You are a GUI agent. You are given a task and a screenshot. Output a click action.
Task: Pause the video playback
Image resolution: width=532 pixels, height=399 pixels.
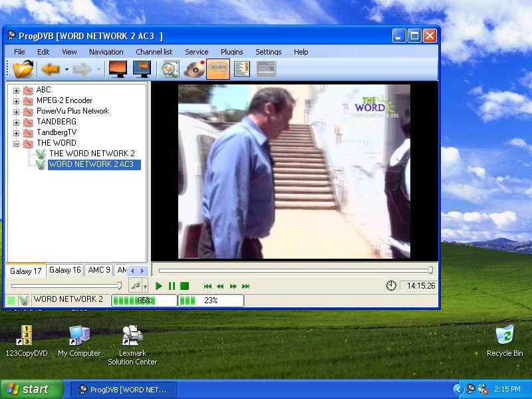click(x=172, y=286)
